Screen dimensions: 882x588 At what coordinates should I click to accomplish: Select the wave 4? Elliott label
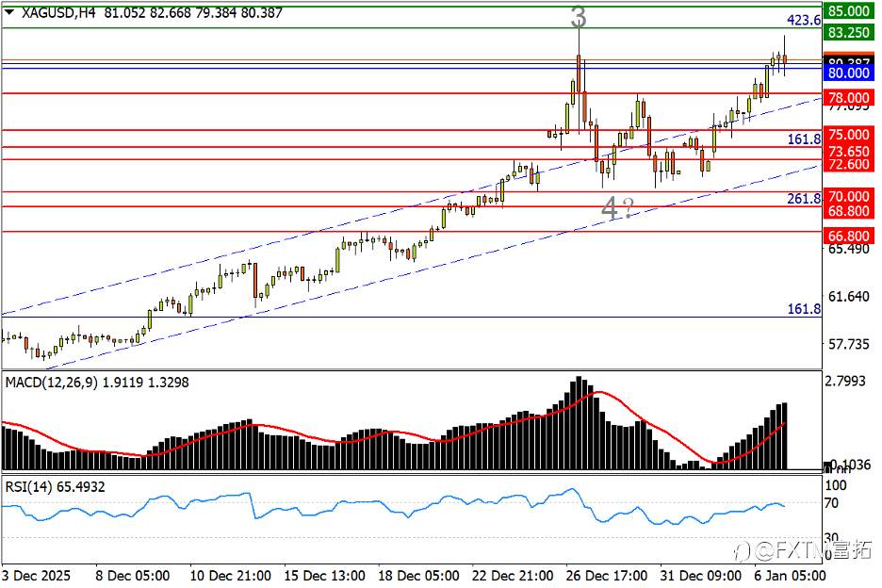617,208
